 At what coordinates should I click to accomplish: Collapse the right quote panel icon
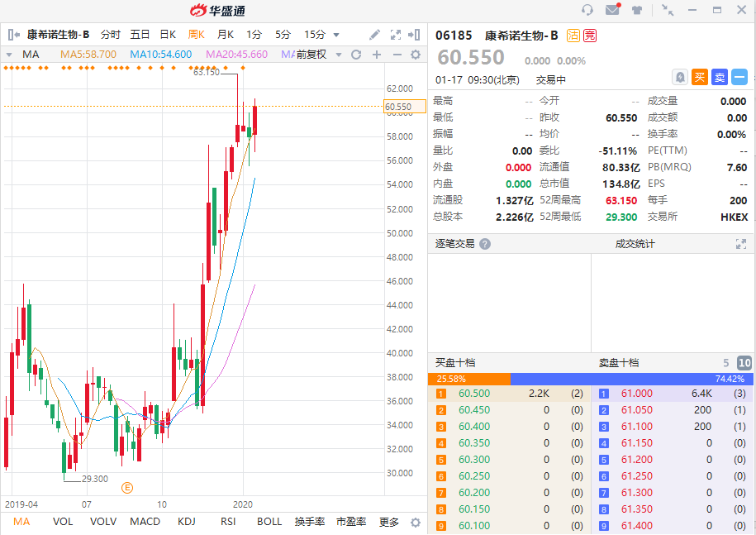click(x=414, y=35)
